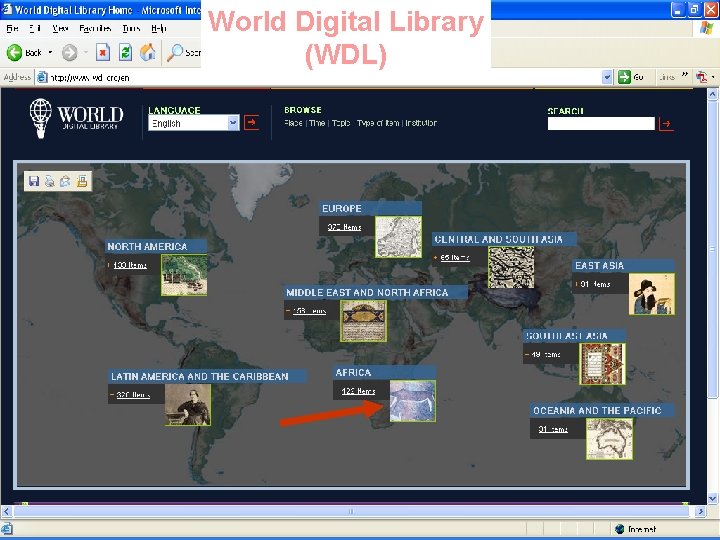Open the Tools menu
The width and height of the screenshot is (720, 540).
tap(131, 28)
